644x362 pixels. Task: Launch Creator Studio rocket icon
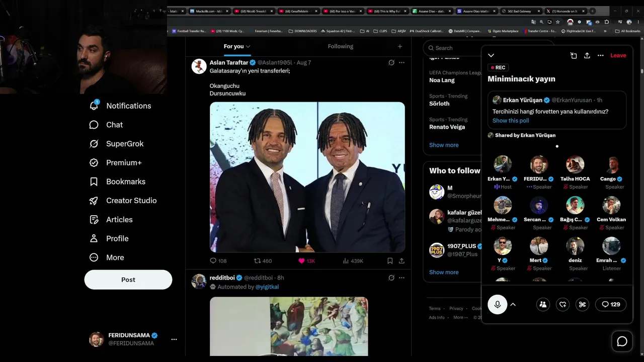tap(94, 201)
